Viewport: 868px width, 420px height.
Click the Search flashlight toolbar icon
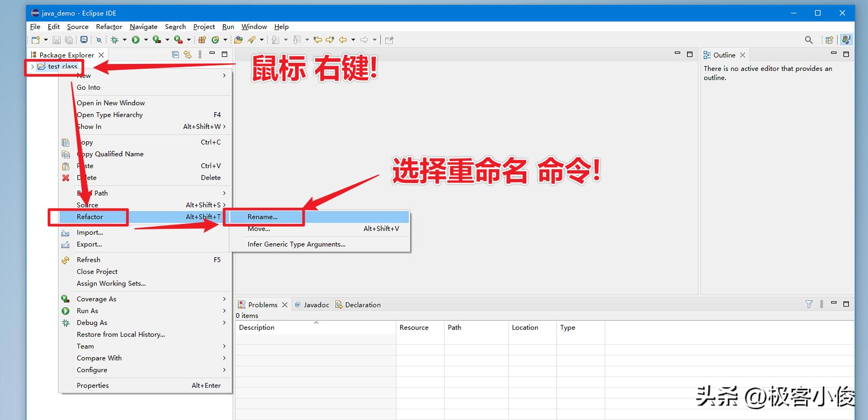[x=251, y=40]
